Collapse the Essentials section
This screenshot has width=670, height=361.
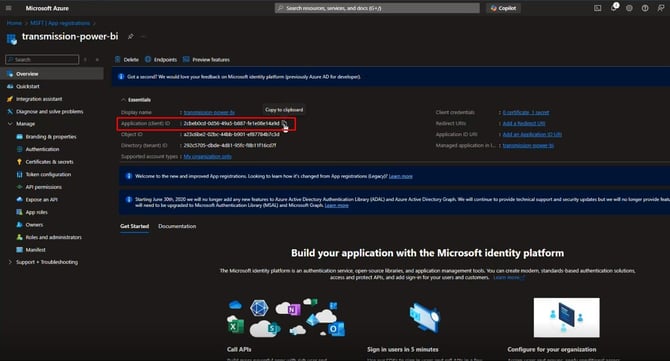pyautogui.click(x=136, y=100)
